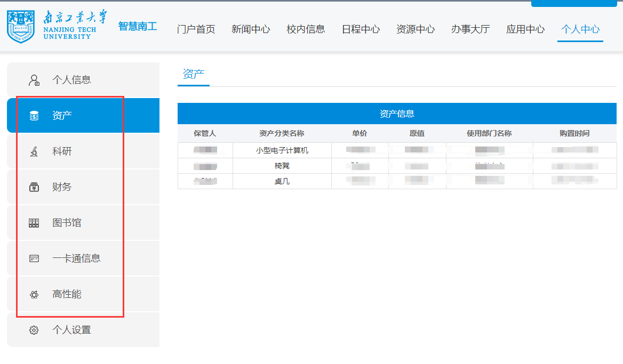
Task: Select the 个人中心 navigation item
Action: tap(580, 29)
